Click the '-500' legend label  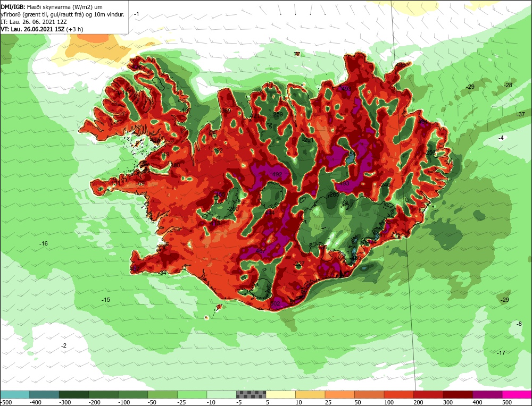[x=6, y=402]
